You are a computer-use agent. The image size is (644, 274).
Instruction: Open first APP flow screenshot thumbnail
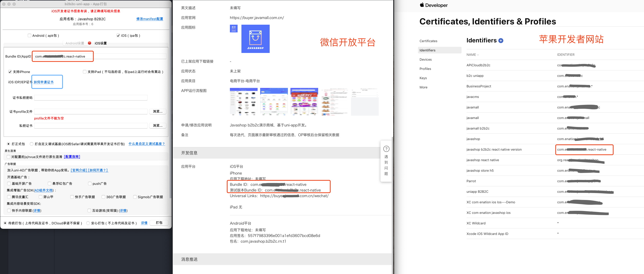coord(244,102)
